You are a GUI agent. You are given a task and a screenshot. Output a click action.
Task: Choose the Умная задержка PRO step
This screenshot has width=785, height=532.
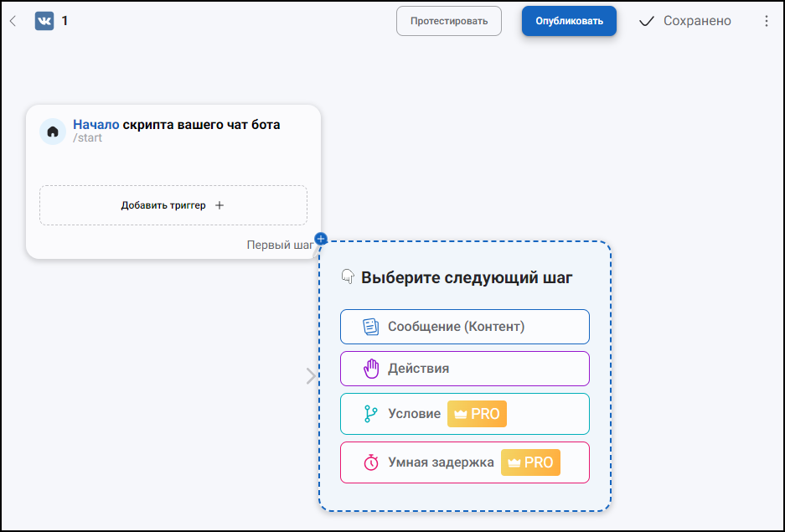point(465,462)
